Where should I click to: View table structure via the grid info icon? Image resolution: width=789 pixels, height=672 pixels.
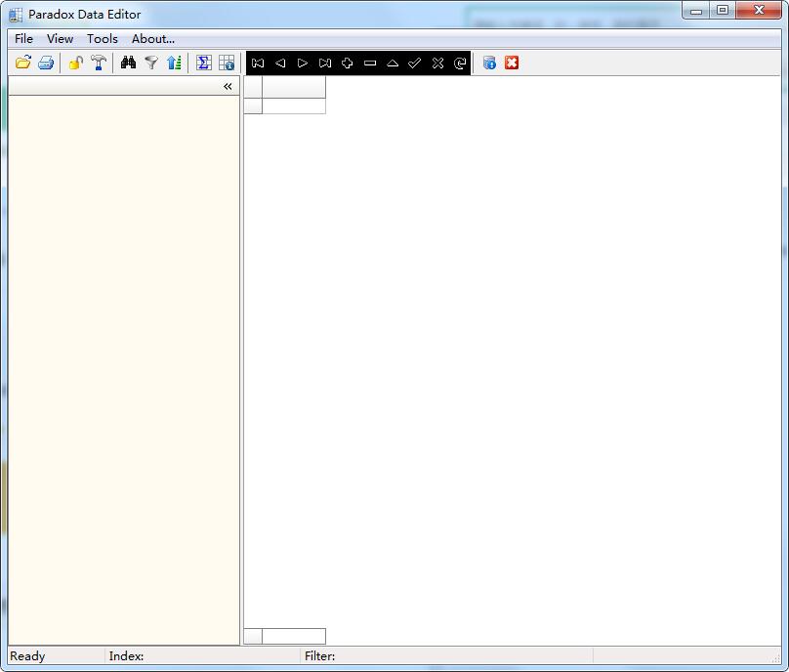pos(226,63)
